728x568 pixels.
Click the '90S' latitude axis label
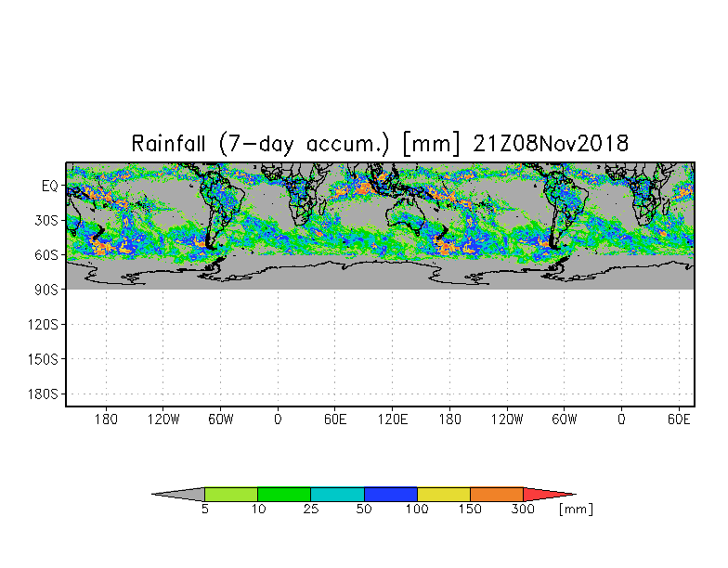45,290
